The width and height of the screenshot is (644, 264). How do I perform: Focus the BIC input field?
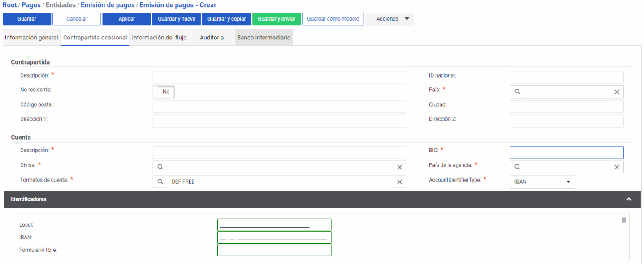pos(566,152)
